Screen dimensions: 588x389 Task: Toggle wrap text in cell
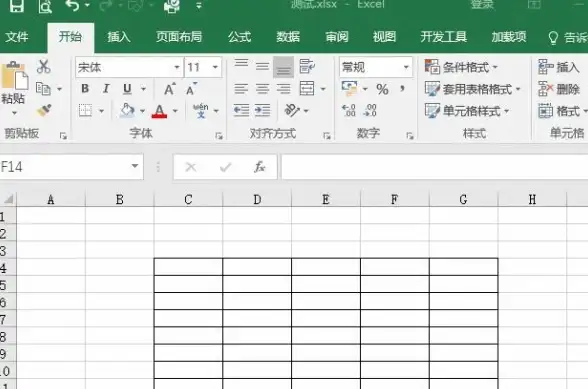[x=307, y=66]
